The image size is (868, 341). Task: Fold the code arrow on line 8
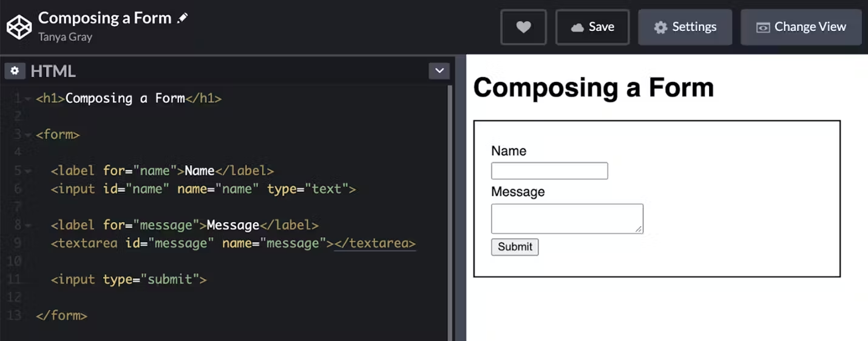click(x=28, y=226)
